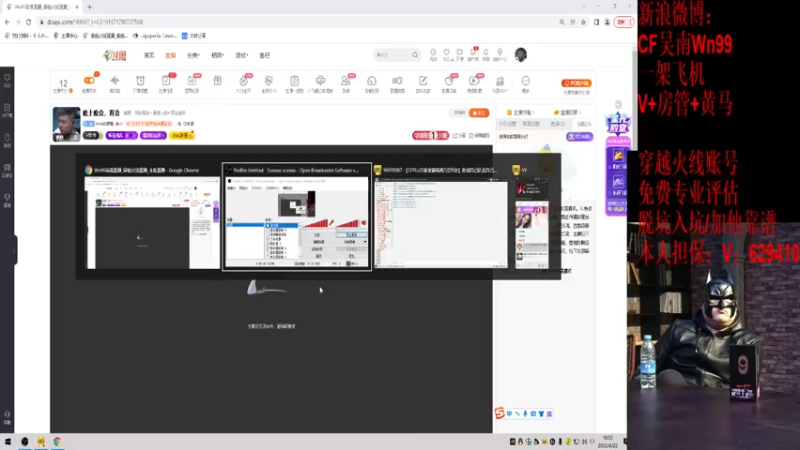The image size is (800, 450).
Task: Click the Sogou S input method icon
Action: tap(499, 413)
